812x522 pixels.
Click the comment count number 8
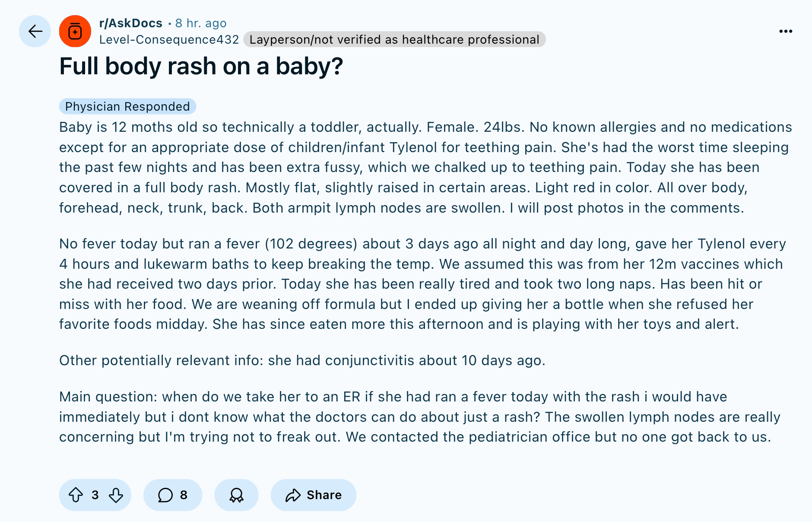click(184, 495)
